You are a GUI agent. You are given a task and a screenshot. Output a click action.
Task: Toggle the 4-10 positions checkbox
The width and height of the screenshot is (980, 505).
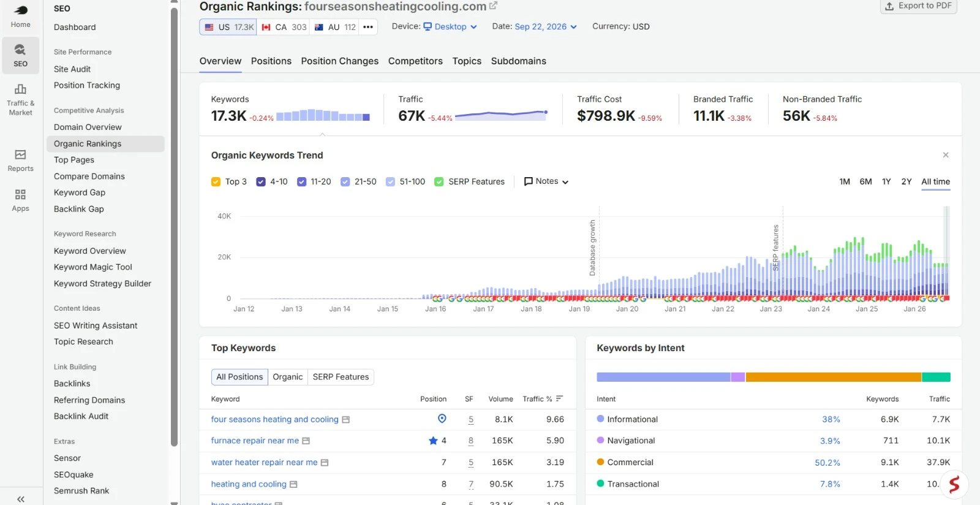261,182
